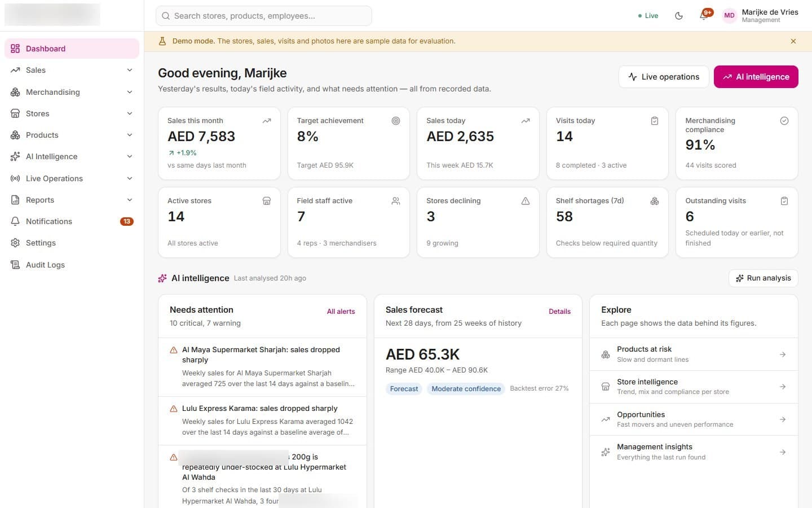Click the MD user avatar
Screen dimensions: 812x508
pos(729,16)
